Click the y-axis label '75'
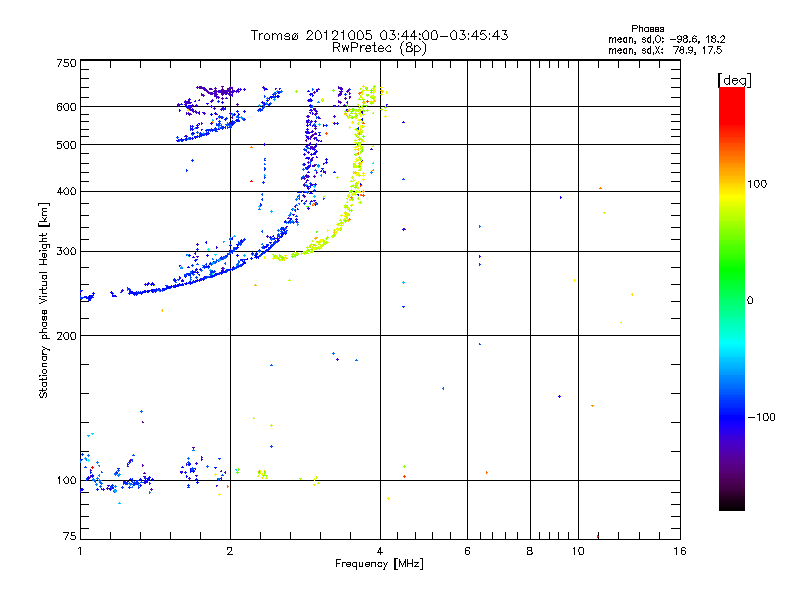Viewport: 800px width, 600px height. pos(70,536)
